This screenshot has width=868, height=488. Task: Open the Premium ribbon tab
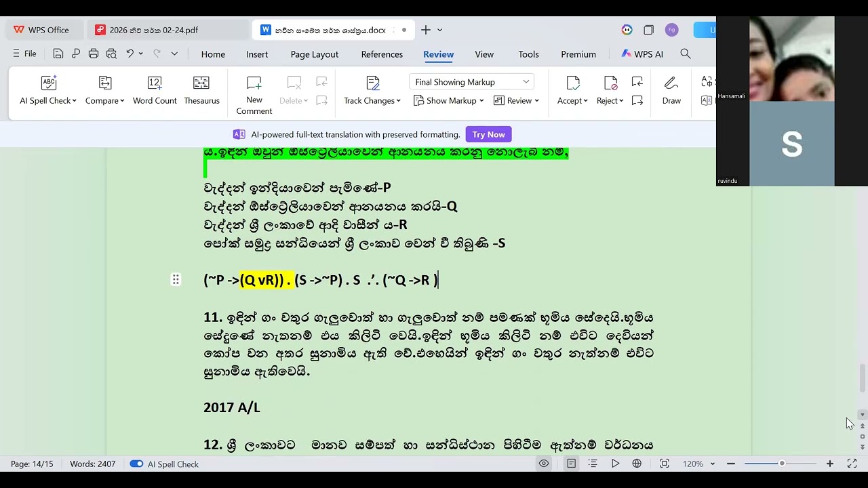578,54
